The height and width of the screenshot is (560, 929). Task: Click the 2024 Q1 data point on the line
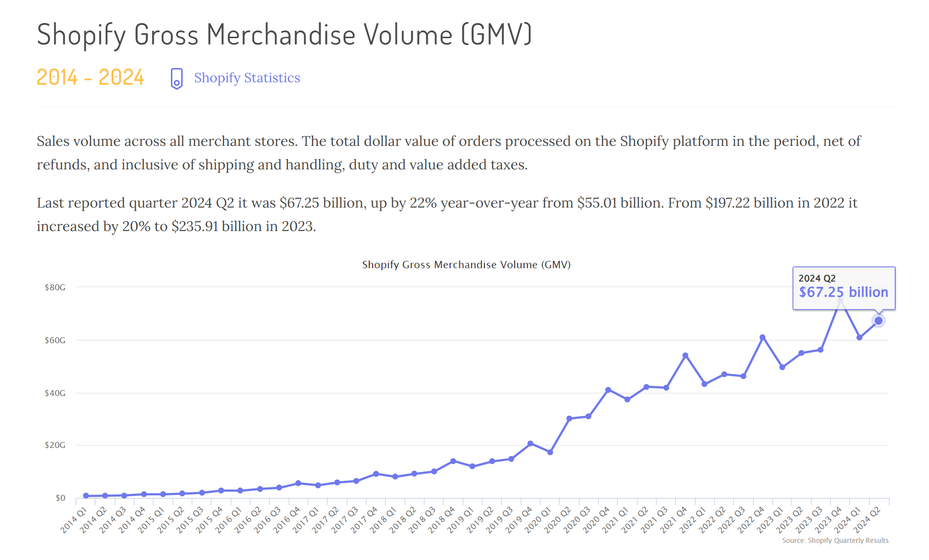[859, 337]
